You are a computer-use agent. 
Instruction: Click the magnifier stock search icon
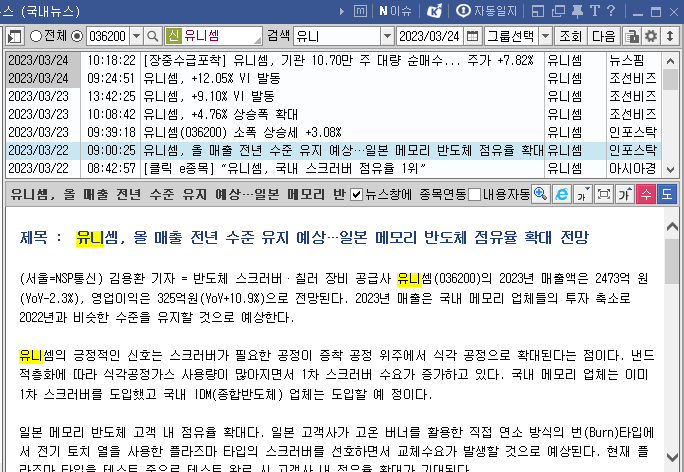153,36
